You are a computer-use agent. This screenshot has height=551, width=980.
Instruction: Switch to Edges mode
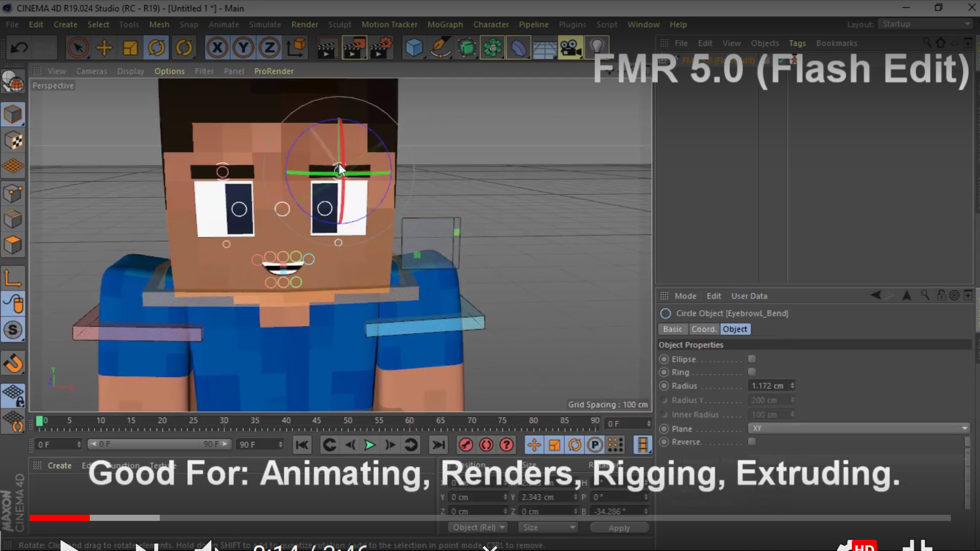tap(13, 219)
